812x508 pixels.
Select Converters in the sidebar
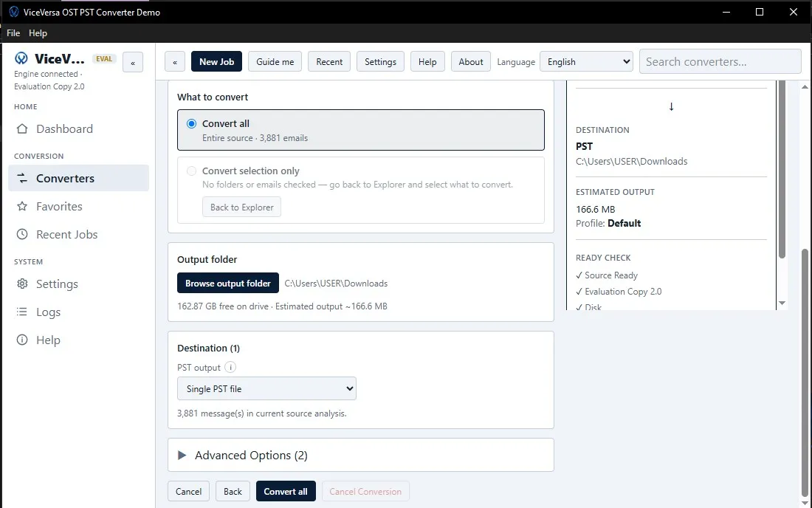tap(79, 178)
